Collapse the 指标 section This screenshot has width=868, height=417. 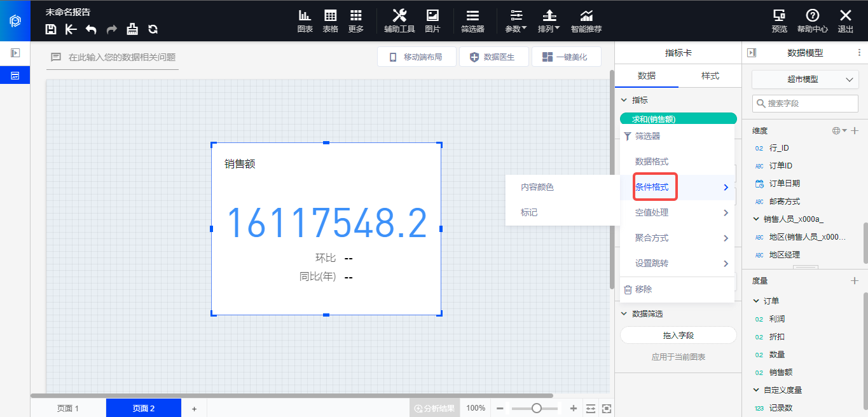click(x=624, y=100)
